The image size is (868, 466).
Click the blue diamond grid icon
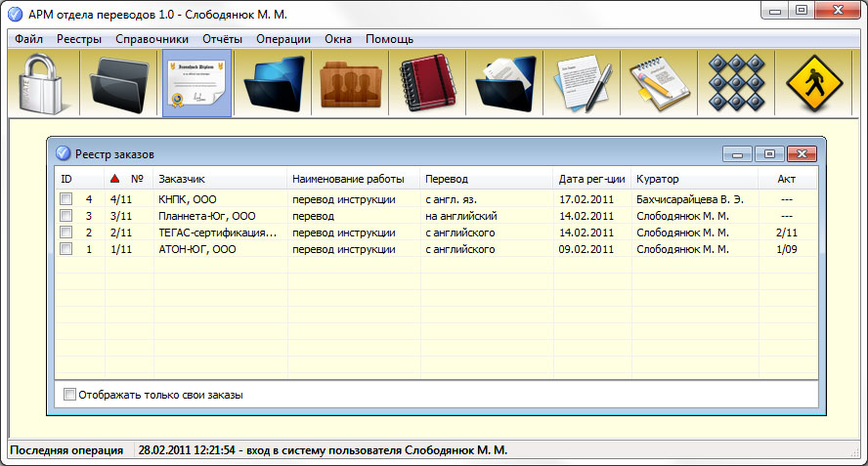739,83
